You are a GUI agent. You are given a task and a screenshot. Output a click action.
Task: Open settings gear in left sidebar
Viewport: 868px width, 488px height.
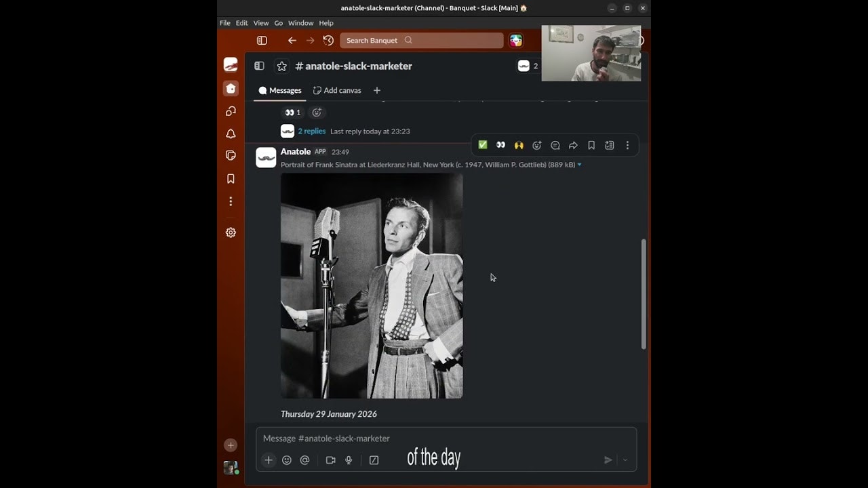click(231, 232)
